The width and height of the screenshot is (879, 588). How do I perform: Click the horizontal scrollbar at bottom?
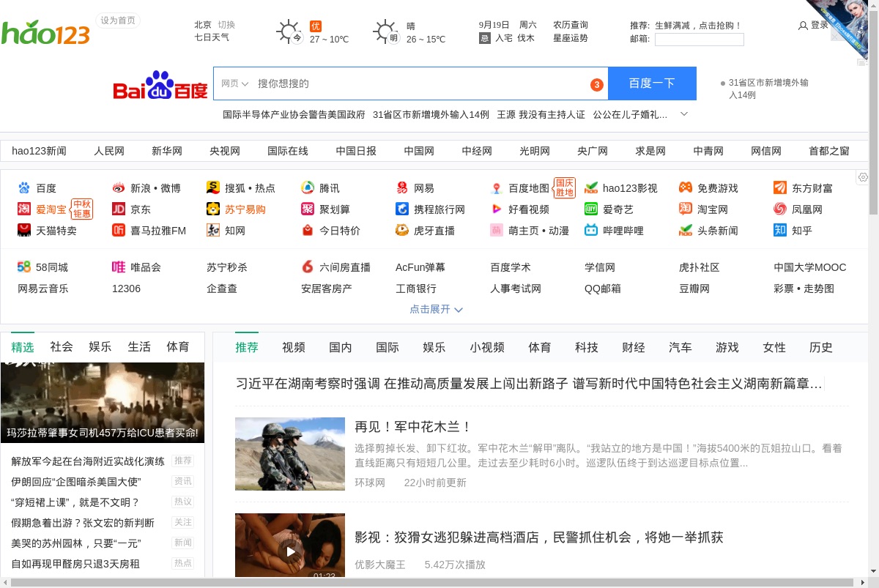[x=432, y=582]
